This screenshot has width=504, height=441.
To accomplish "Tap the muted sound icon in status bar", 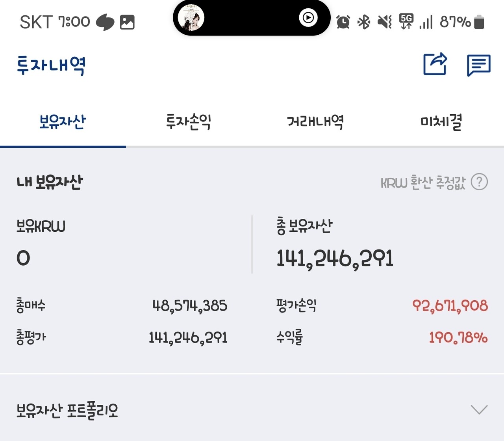I will click(x=385, y=22).
